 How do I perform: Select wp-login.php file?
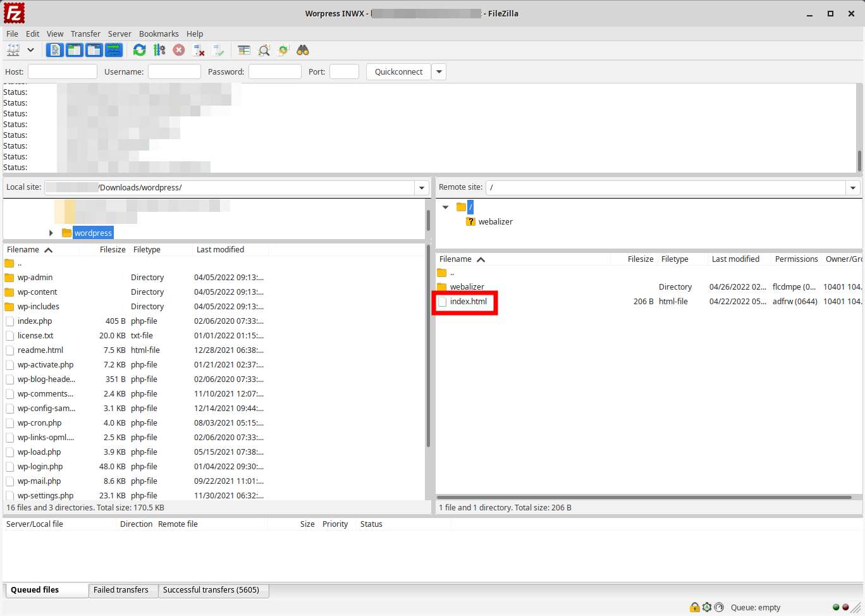click(x=40, y=467)
